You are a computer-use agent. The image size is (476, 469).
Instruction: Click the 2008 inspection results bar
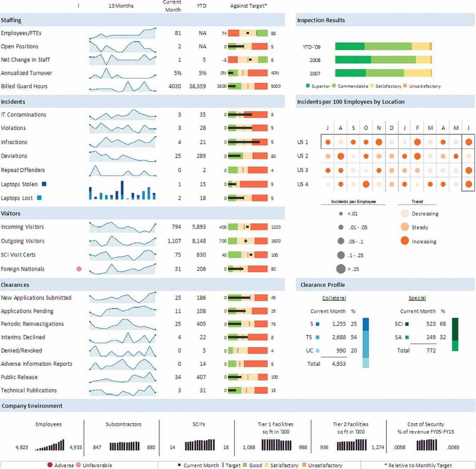(383, 60)
